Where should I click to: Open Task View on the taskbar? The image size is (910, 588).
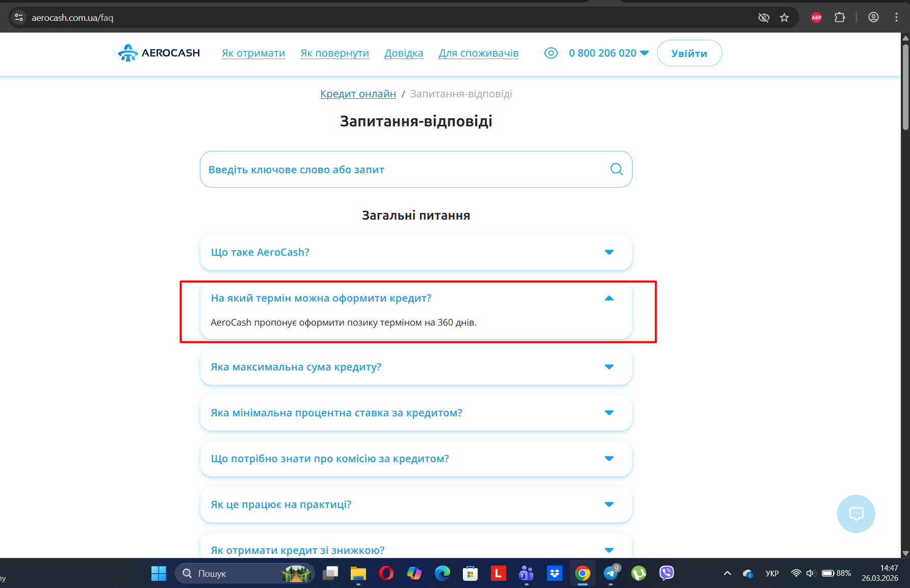click(x=330, y=573)
